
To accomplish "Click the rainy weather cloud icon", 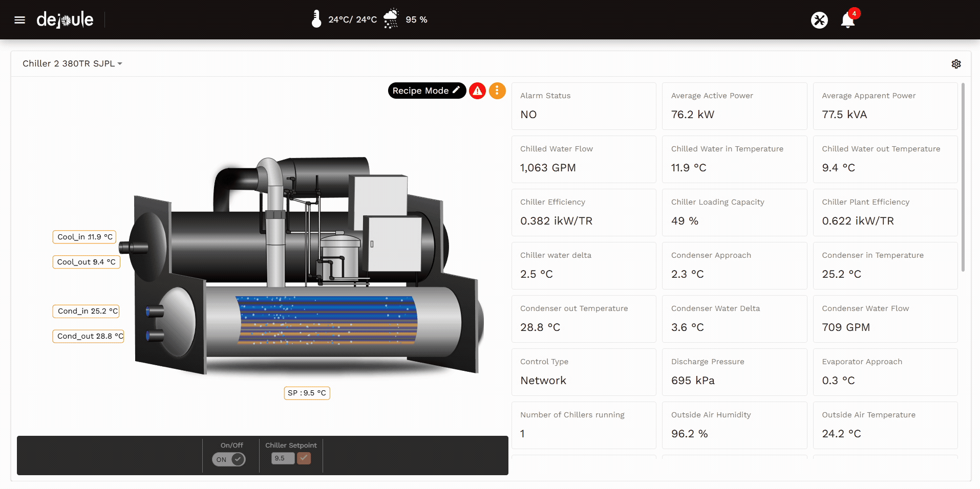I will coord(391,18).
